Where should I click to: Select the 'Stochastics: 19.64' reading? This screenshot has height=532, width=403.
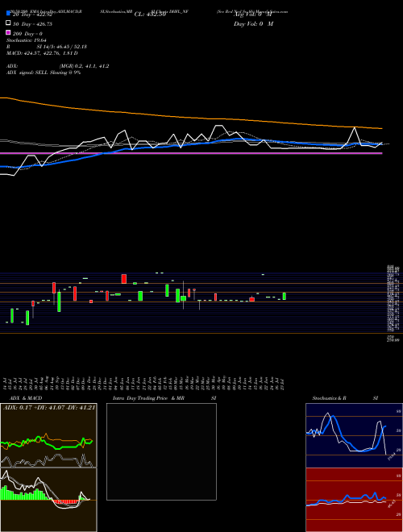click(x=27, y=40)
